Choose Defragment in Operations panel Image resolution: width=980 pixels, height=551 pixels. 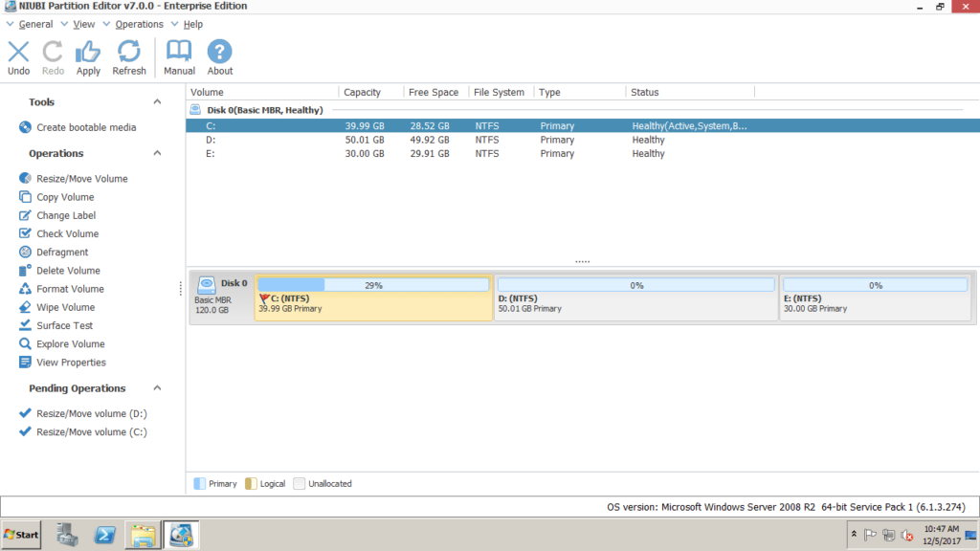point(62,253)
